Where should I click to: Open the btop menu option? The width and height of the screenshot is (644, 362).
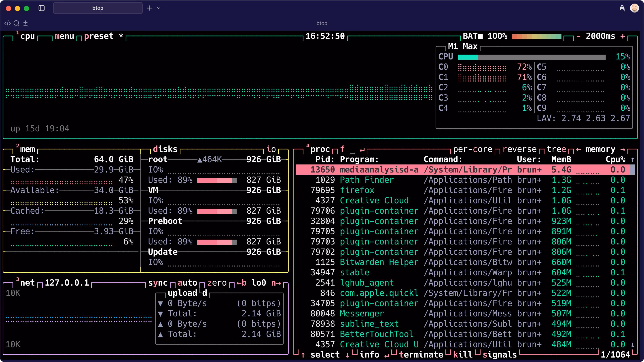(64, 36)
